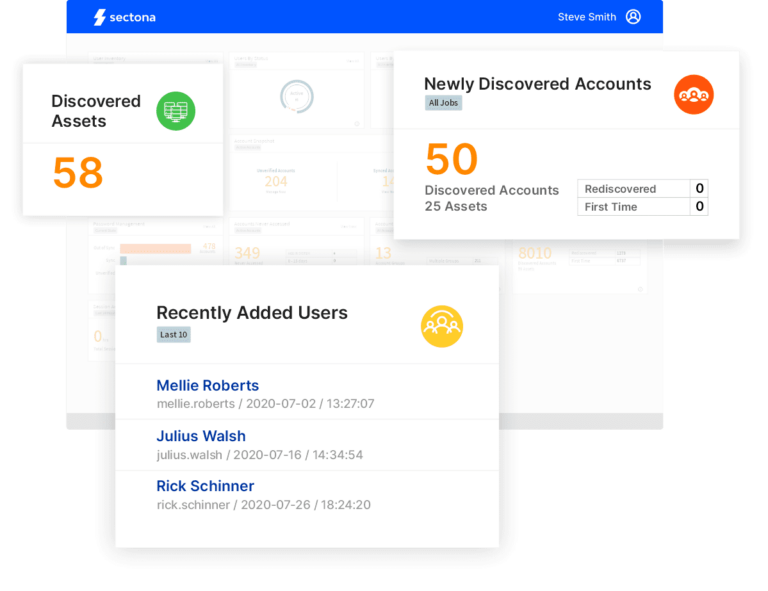This screenshot has width=768, height=591.
Task: Click the 50 discovered accounts number
Action: pos(452,159)
